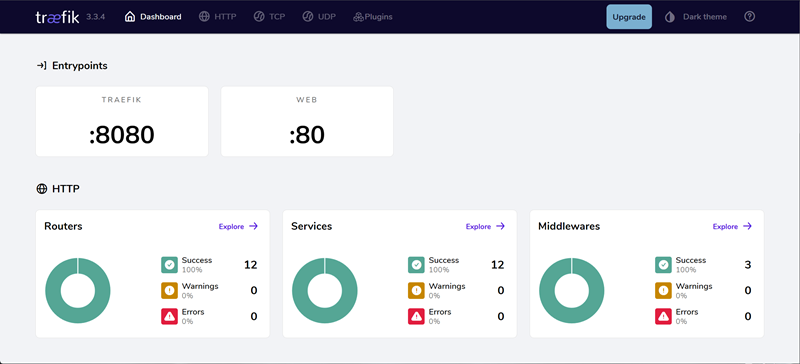Click the Dark theme half-circle icon

pos(670,17)
